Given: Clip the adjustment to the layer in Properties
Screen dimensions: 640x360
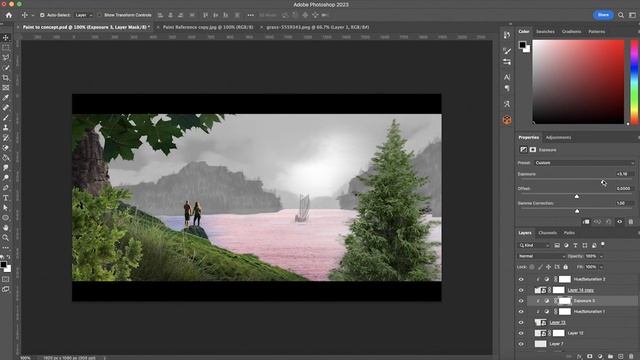Looking at the screenshot, I should (586, 222).
